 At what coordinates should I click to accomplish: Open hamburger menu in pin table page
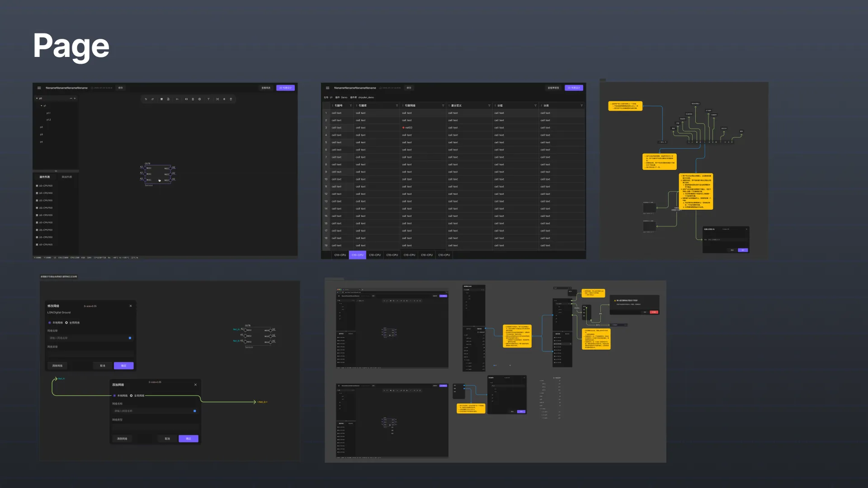(328, 88)
